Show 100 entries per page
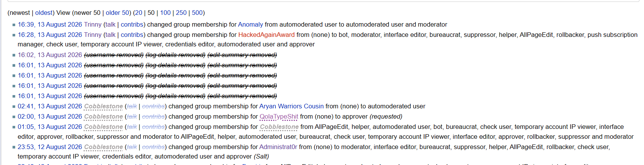The width and height of the screenshot is (644, 165). [x=165, y=13]
